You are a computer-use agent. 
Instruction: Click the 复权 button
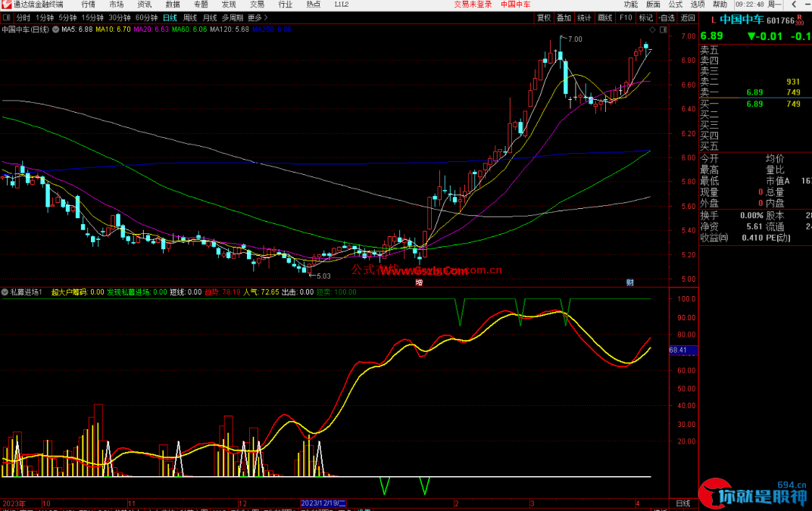point(544,17)
